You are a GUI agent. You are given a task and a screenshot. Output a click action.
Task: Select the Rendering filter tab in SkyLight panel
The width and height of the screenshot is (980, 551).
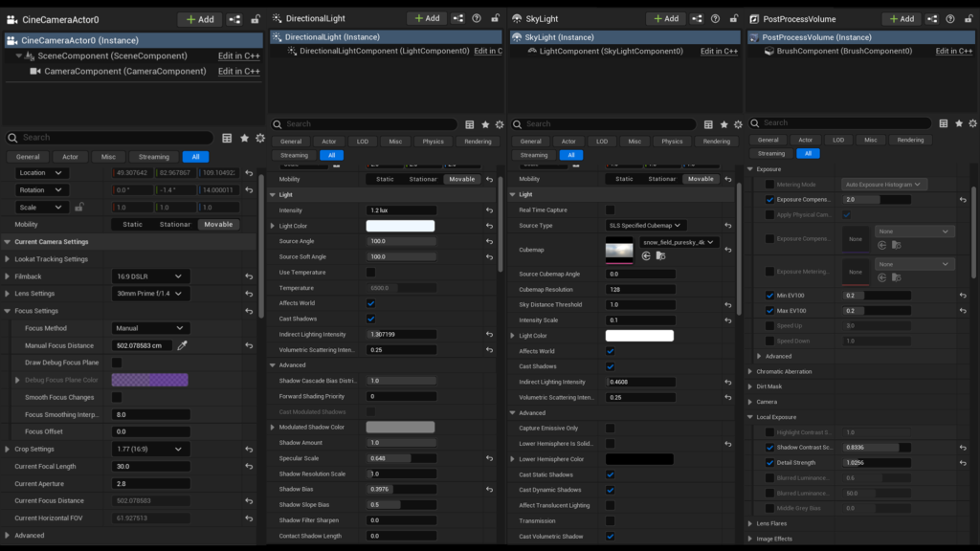(x=716, y=142)
